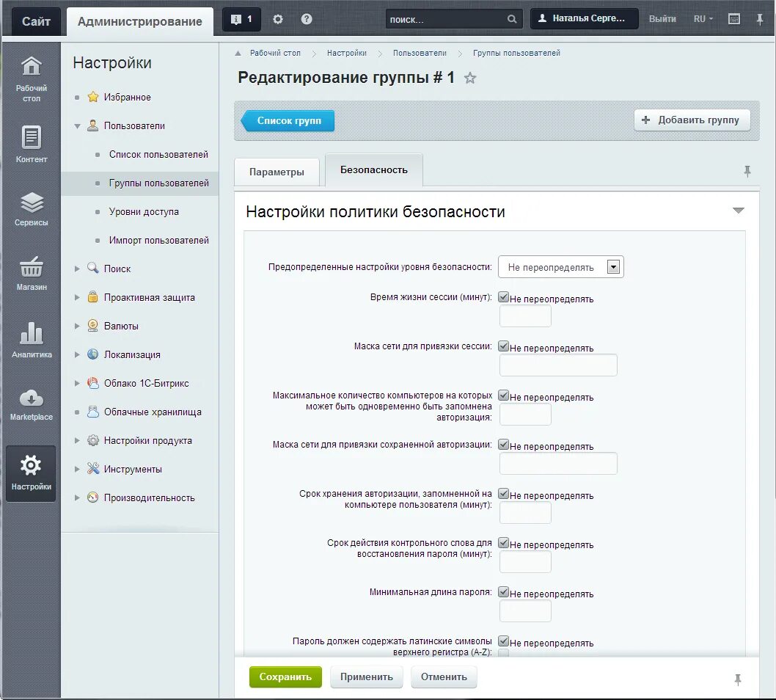Open the Marketplace cloud section

(32, 404)
